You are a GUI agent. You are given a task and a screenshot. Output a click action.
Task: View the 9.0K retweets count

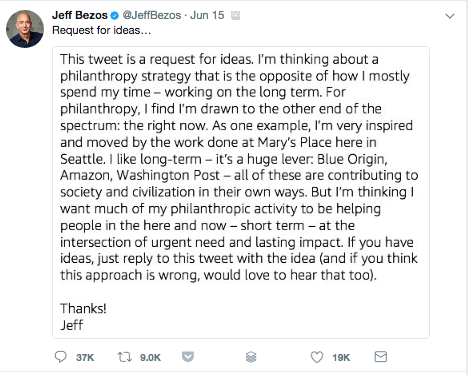150,358
